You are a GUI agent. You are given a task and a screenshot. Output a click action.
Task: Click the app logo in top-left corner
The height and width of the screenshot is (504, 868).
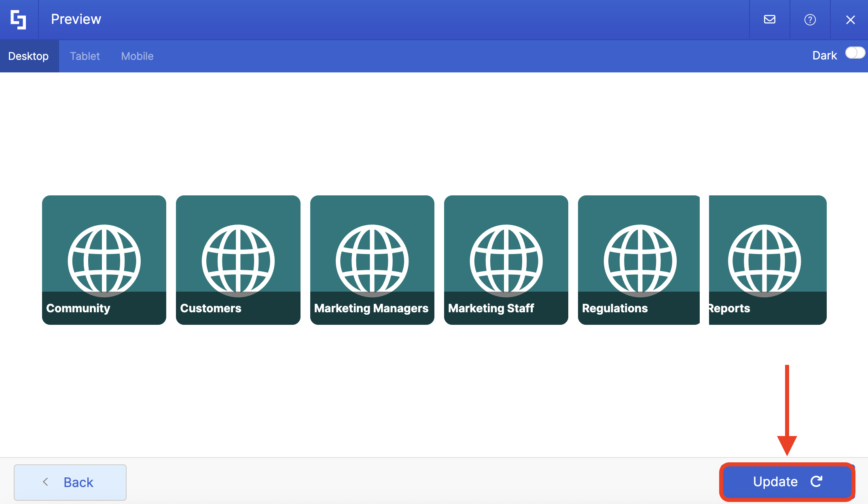[19, 19]
